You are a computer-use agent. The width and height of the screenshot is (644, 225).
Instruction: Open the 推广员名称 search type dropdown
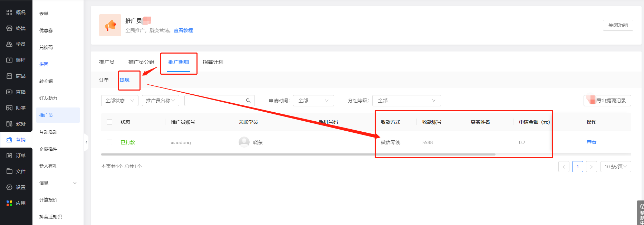[161, 101]
